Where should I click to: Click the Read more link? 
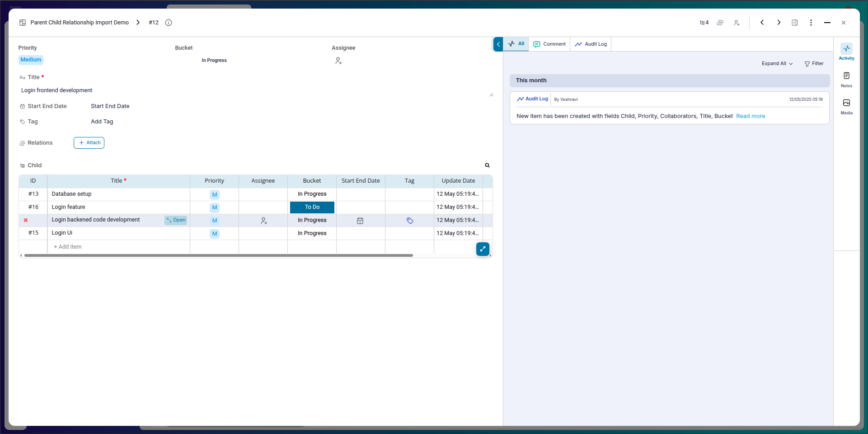click(x=751, y=116)
